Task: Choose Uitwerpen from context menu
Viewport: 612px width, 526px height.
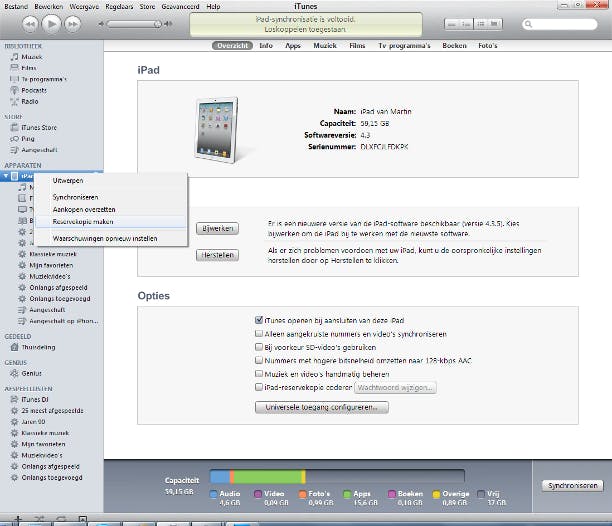Action: point(111,181)
